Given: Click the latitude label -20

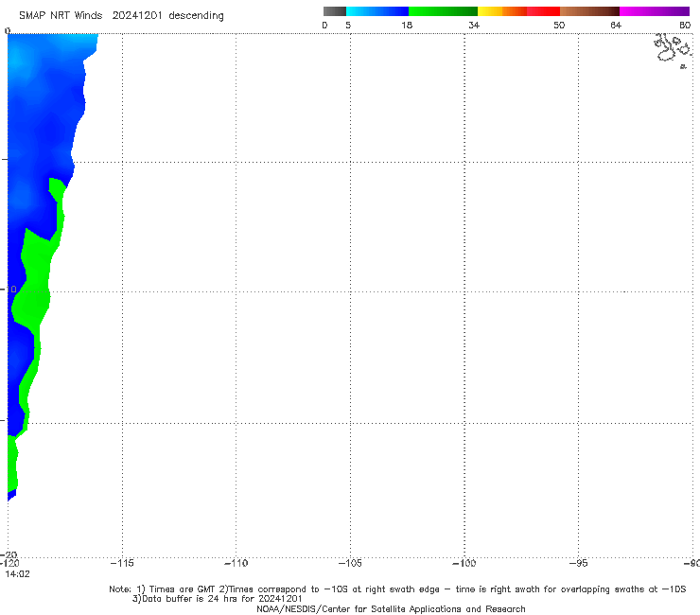Looking at the screenshot, I should (9, 555).
